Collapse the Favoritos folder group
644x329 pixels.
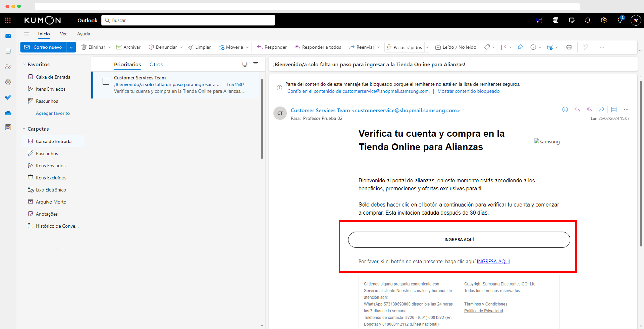[x=24, y=64]
